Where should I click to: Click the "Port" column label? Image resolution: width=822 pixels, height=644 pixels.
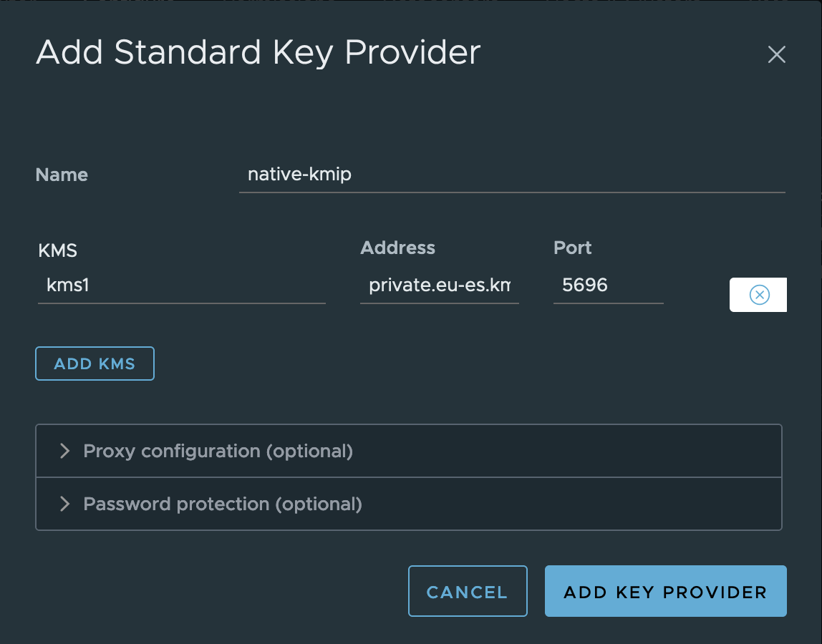click(572, 248)
